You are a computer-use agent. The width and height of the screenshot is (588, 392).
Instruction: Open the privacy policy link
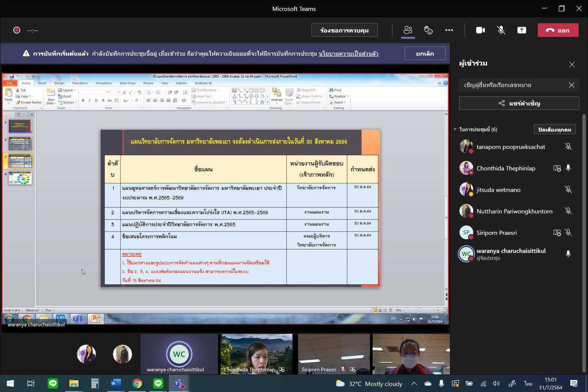(x=348, y=54)
